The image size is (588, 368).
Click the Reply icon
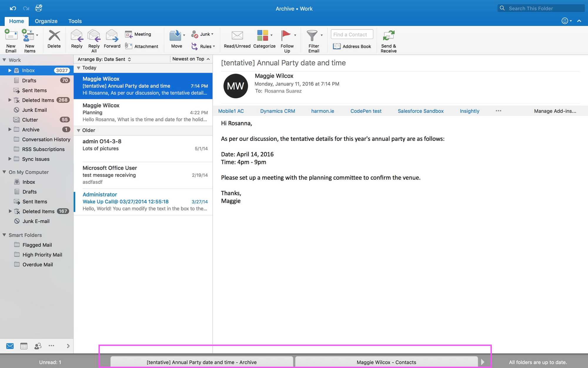click(x=76, y=40)
